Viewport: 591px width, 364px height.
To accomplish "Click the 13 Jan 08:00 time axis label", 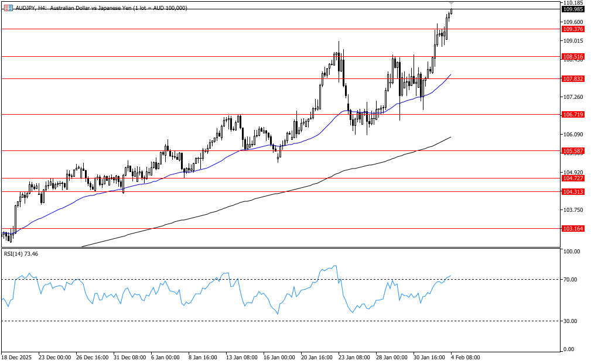I will pyautogui.click(x=241, y=357).
